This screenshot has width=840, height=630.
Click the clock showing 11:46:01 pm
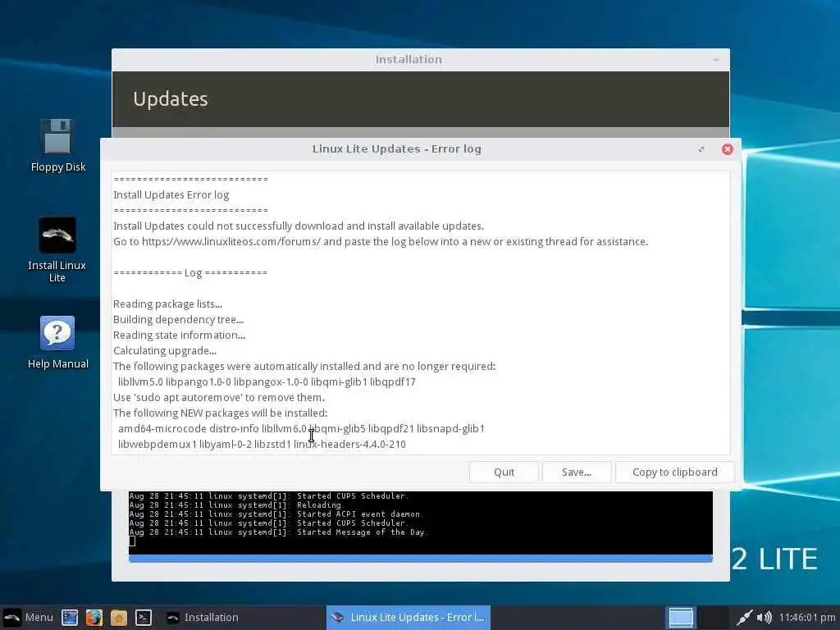coord(807,617)
